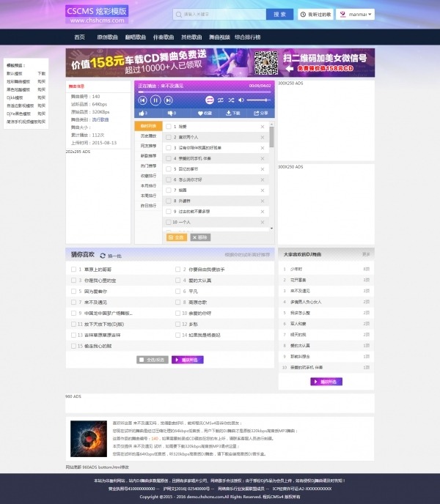Skip to the previous track
This screenshot has height=504, width=440.
pos(142,100)
